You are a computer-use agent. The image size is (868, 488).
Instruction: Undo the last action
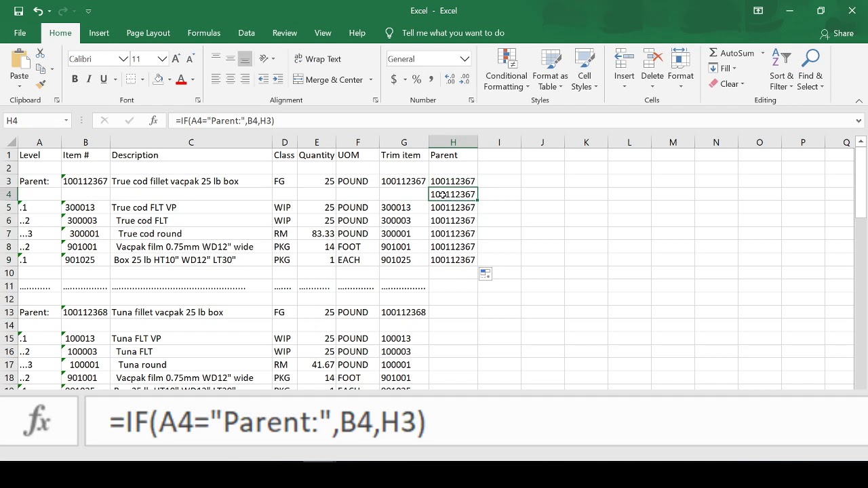[38, 11]
